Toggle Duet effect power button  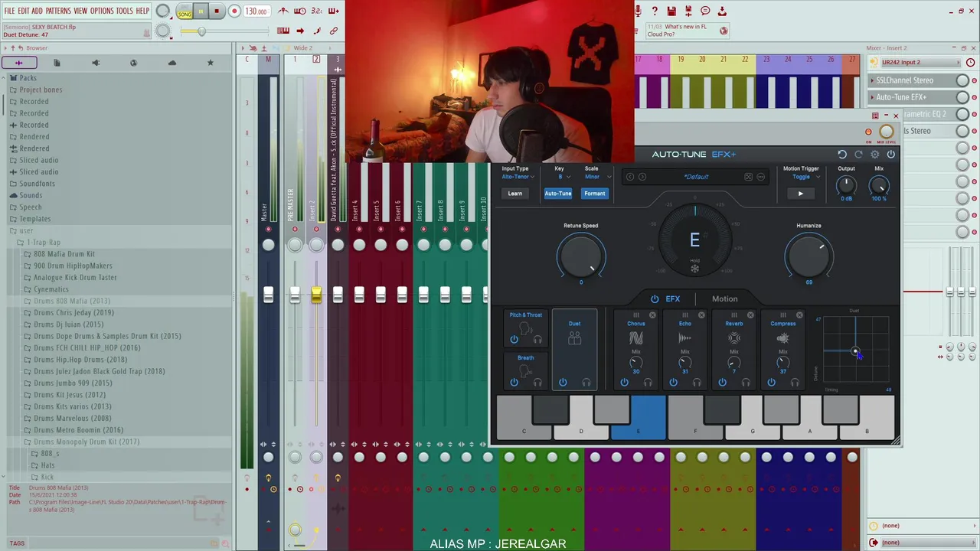[x=563, y=383]
